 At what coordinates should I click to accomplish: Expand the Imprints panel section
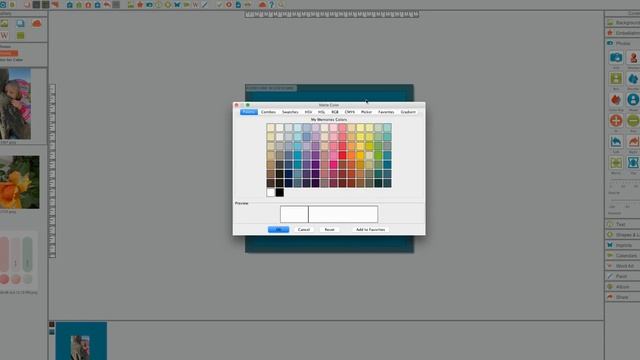pos(622,245)
